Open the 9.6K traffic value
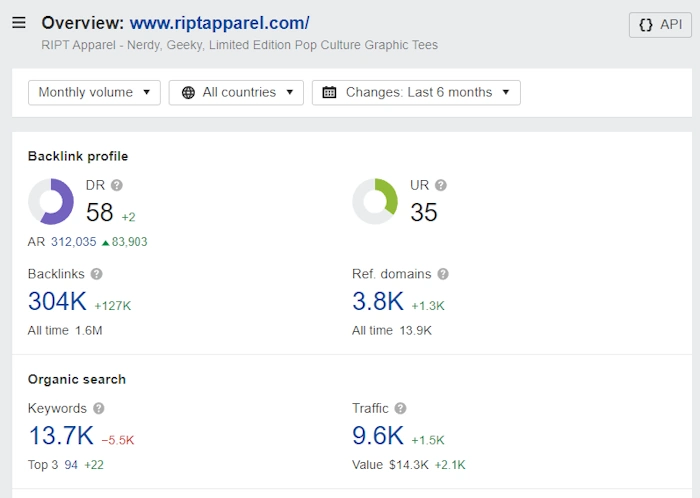The height and width of the screenshot is (498, 700). click(378, 436)
